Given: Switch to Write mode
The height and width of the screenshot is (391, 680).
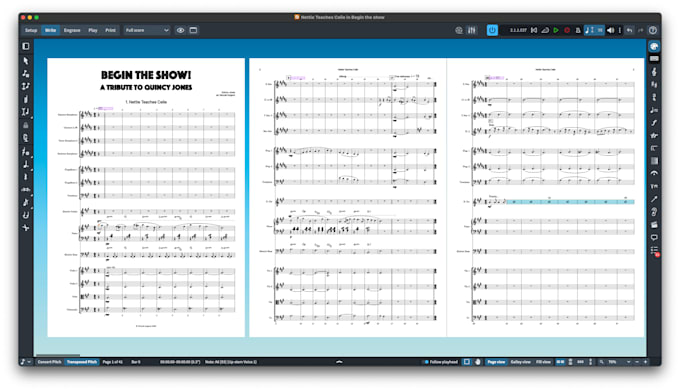Looking at the screenshot, I should (x=50, y=30).
